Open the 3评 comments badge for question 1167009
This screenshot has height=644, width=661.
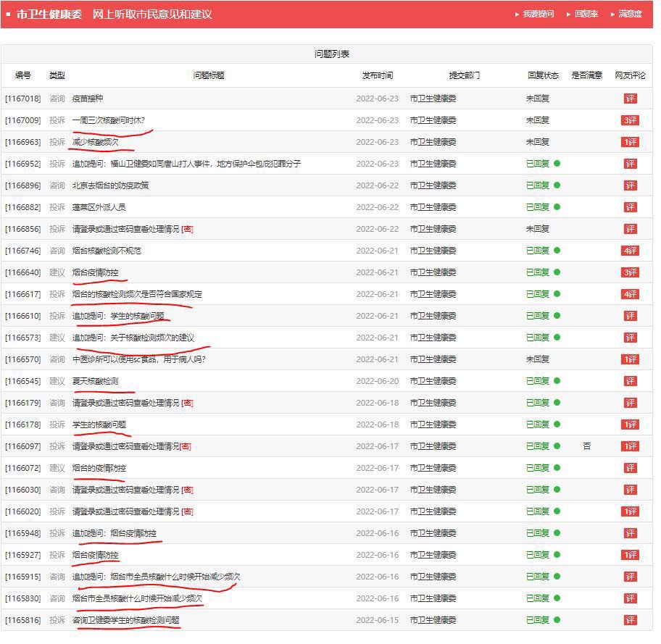point(630,120)
